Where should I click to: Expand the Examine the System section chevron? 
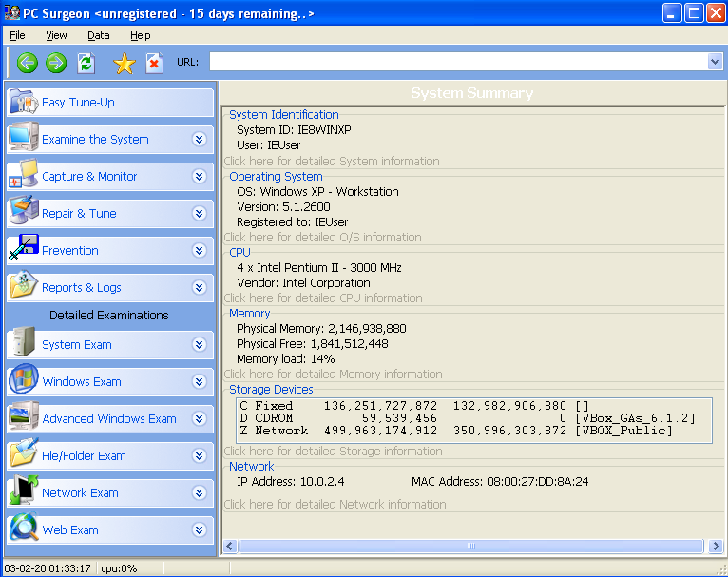pyautogui.click(x=199, y=139)
